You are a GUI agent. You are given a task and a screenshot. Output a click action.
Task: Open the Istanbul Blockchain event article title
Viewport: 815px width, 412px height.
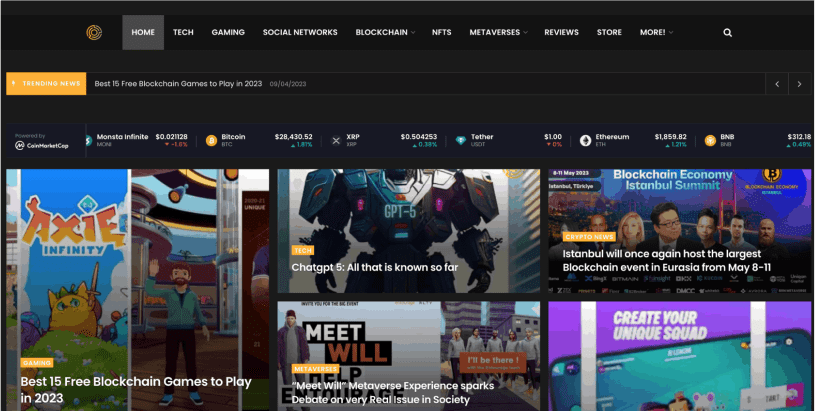667,261
